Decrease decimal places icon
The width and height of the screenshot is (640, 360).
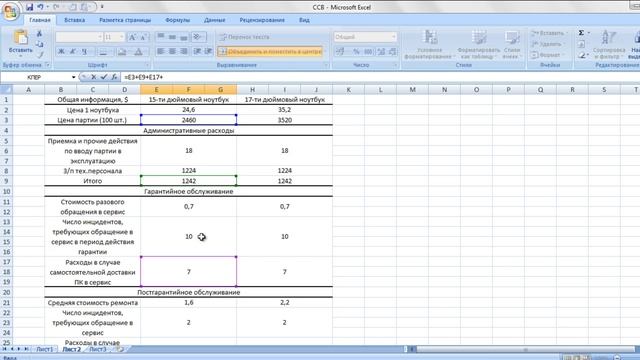click(392, 51)
